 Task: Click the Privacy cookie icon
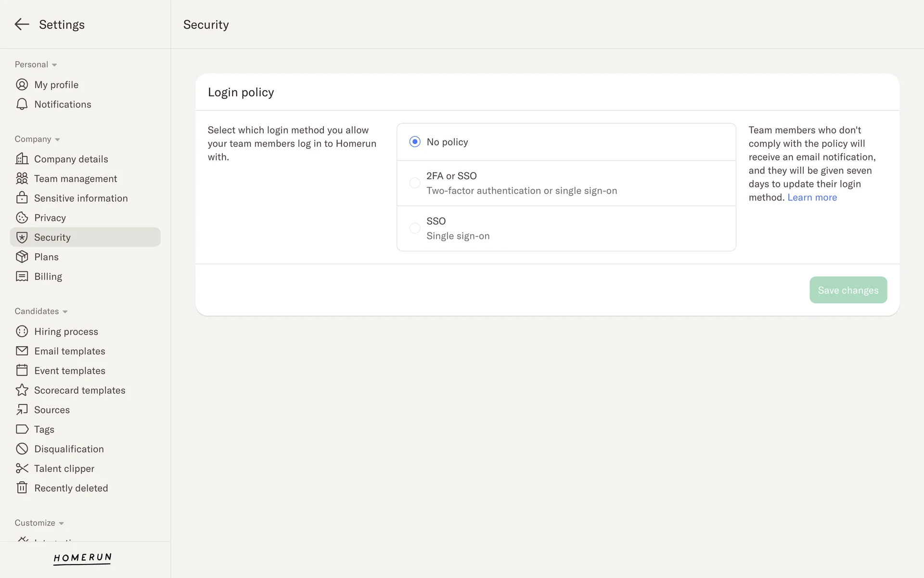tap(22, 218)
